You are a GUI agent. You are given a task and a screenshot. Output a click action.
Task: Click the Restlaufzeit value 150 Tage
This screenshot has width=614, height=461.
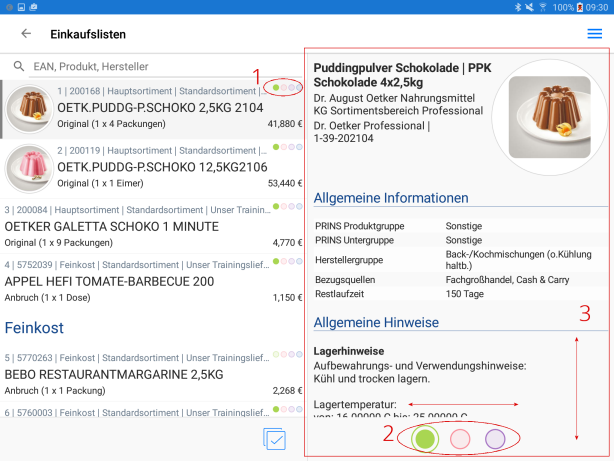(x=464, y=294)
